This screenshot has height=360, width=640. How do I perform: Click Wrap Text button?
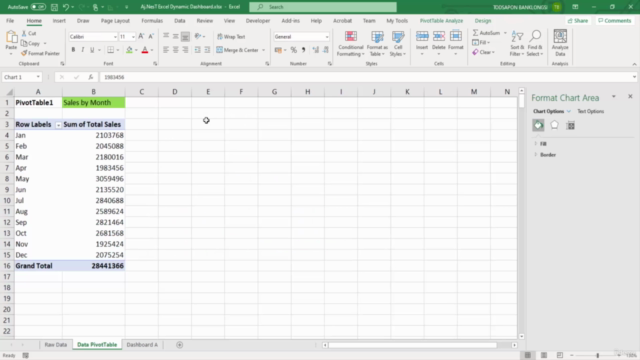pyautogui.click(x=231, y=37)
